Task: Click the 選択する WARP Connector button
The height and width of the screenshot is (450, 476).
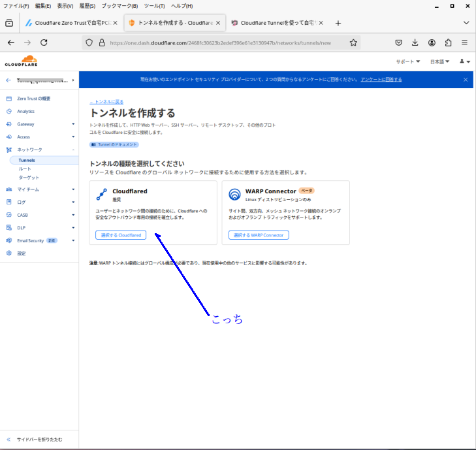Action: pyautogui.click(x=259, y=235)
